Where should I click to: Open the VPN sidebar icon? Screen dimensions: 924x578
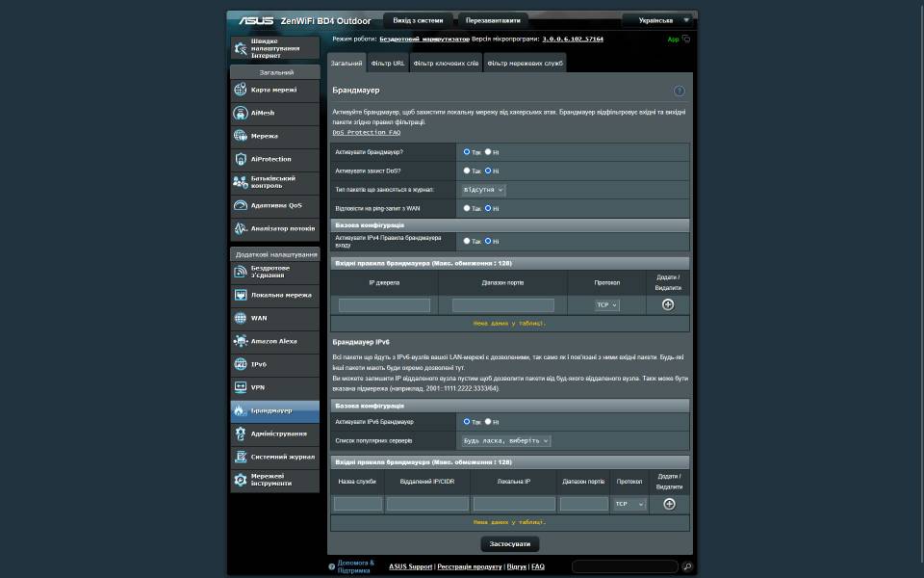[x=241, y=387]
